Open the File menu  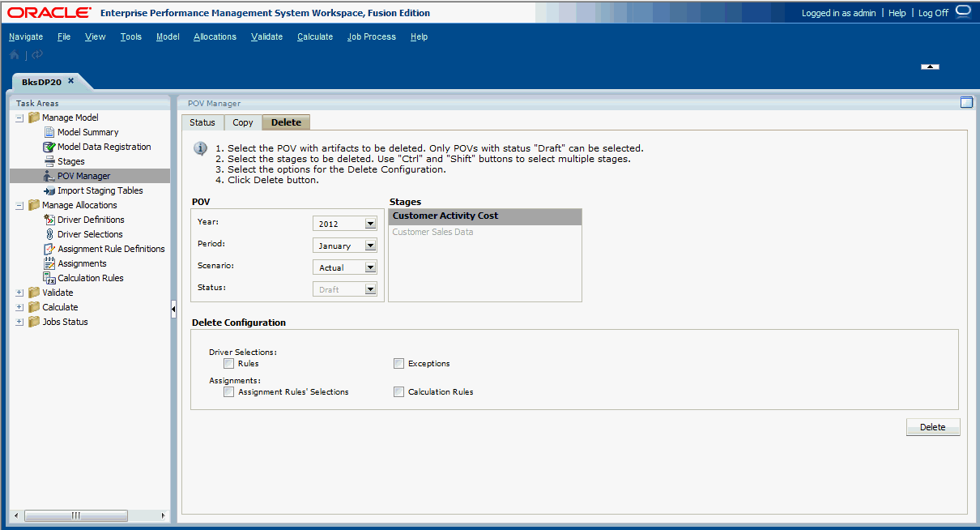[x=64, y=36]
